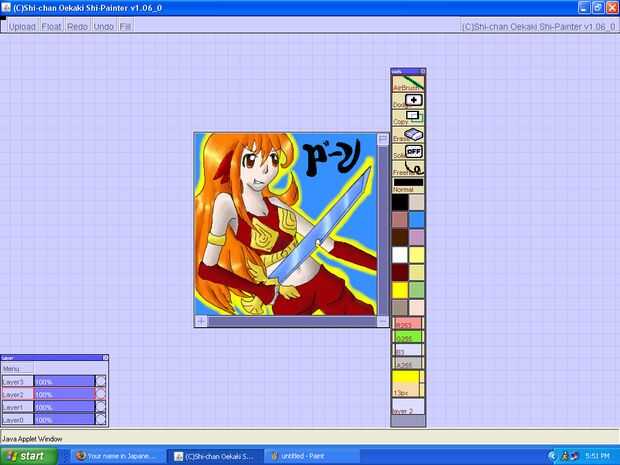The width and height of the screenshot is (620, 465).
Task: Click the Fill button
Action: (x=125, y=26)
